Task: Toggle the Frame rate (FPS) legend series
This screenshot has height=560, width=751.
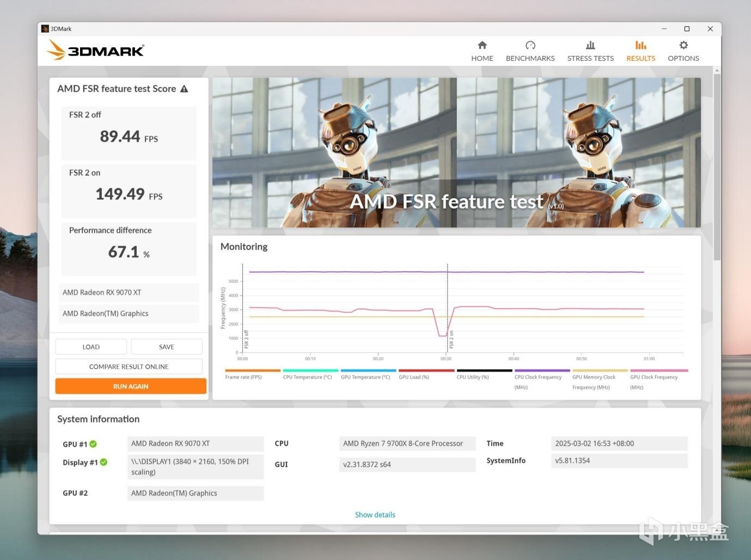Action: pos(243,377)
